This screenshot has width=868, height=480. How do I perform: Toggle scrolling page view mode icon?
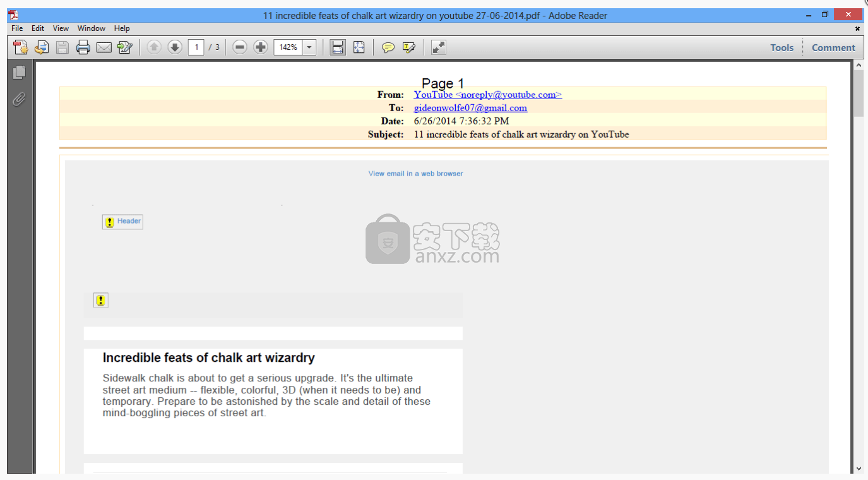338,47
